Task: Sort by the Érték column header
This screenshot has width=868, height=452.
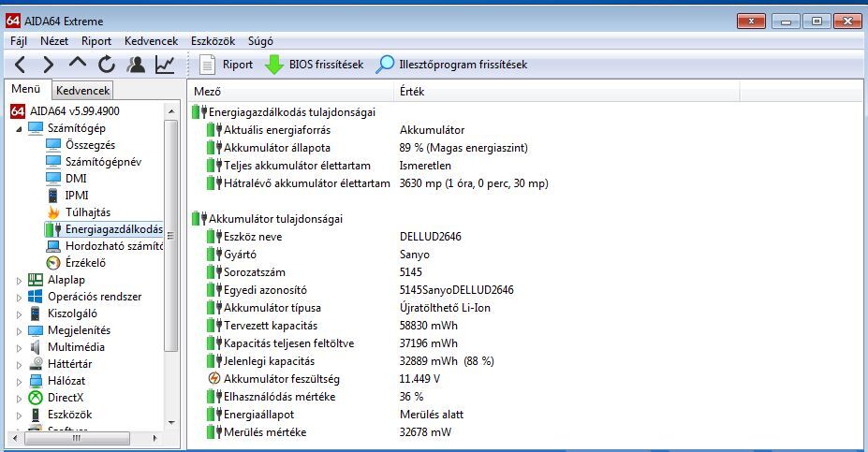Action: tap(566, 92)
